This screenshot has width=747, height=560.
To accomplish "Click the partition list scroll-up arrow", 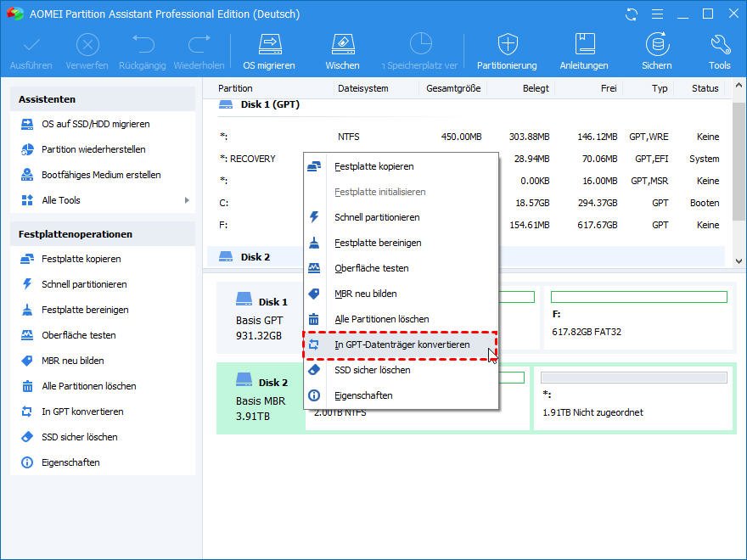I will 739,87.
